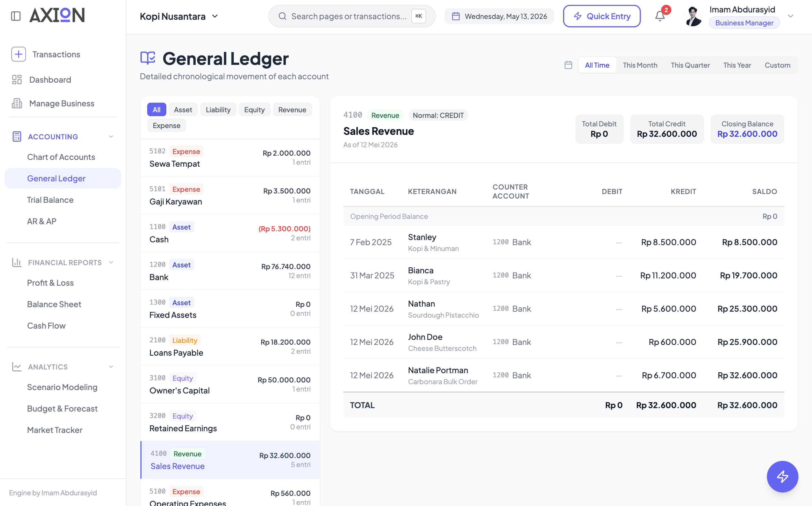The image size is (812, 506).
Task: Click the Stanley Kopi & Minuman entry
Action: coord(564,242)
